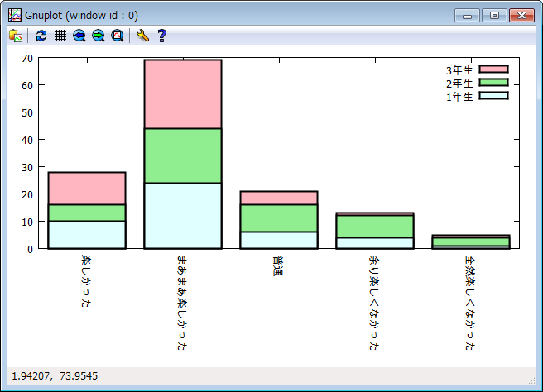
Task: Toggle the 1年生 legend entry
Action: (478, 96)
